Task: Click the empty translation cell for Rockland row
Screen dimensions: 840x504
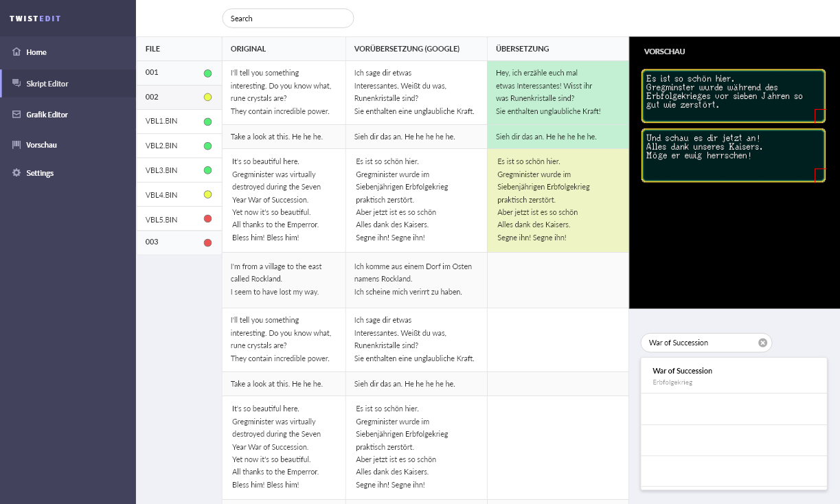Action: coord(557,279)
